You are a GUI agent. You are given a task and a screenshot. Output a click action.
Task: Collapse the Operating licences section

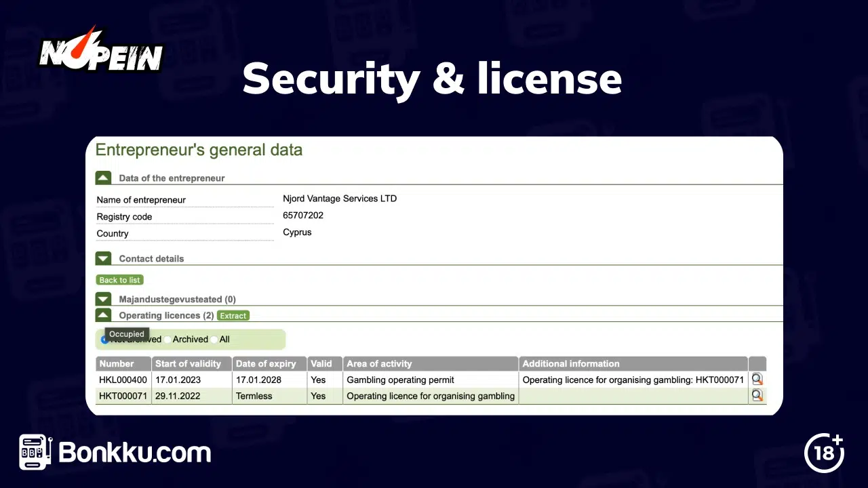[x=103, y=314]
